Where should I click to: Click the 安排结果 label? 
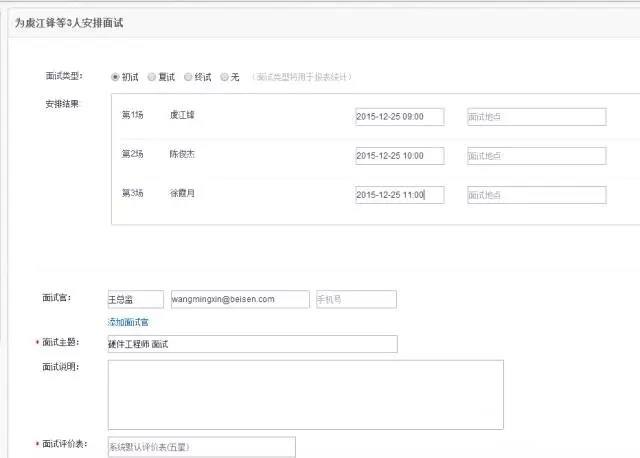[x=62, y=104]
